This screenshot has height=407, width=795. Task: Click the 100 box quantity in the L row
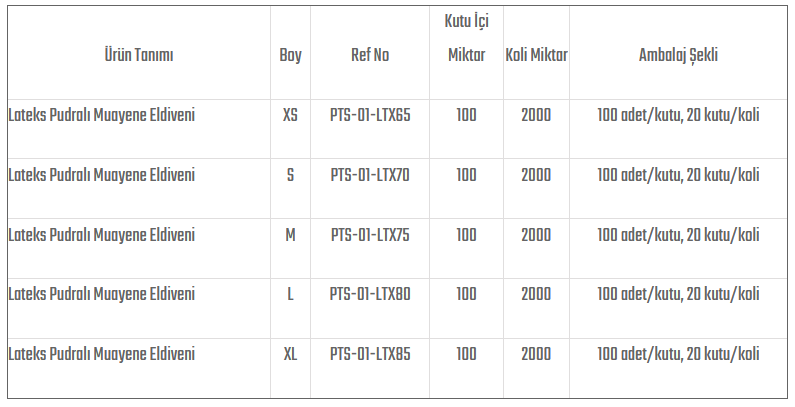(x=466, y=294)
